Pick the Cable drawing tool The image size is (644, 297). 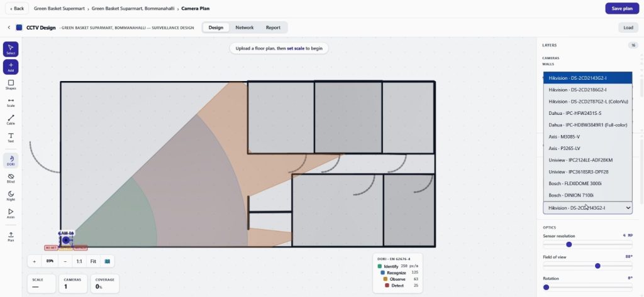(x=11, y=120)
